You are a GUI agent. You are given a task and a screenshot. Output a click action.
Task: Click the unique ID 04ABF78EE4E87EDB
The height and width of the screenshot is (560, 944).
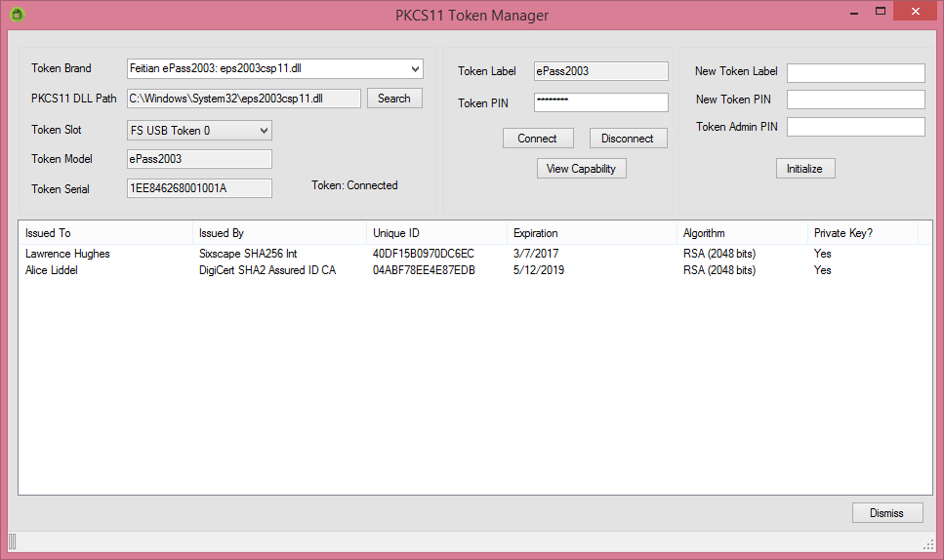[424, 270]
